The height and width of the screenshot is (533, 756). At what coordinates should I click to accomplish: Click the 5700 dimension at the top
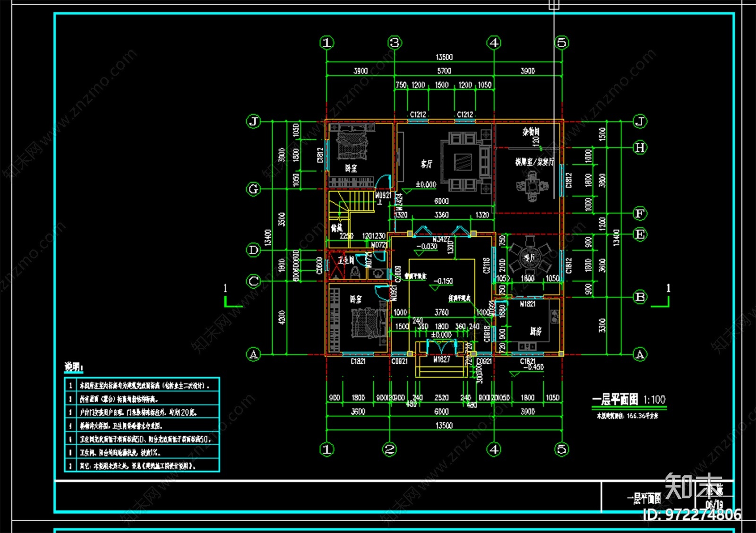coord(444,71)
